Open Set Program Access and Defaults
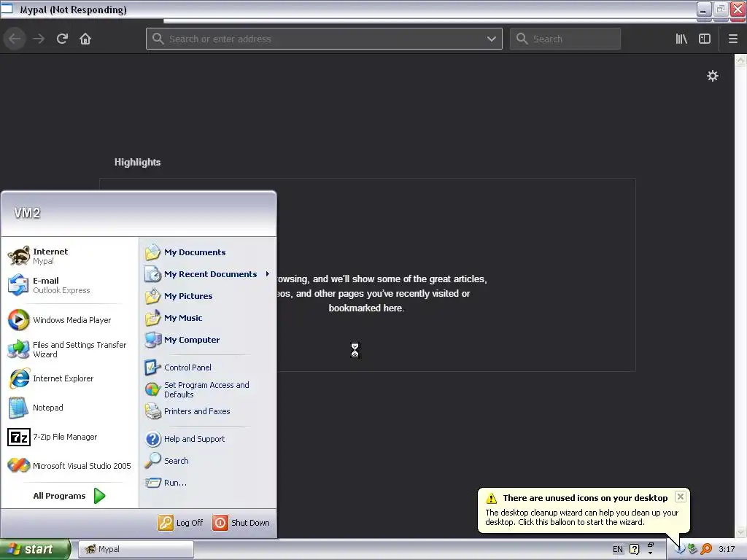Image resolution: width=747 pixels, height=560 pixels. pos(208,389)
